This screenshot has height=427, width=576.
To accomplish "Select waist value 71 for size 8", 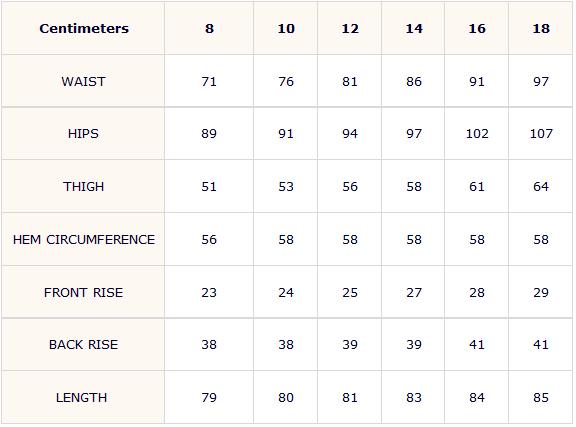I will pos(209,82).
